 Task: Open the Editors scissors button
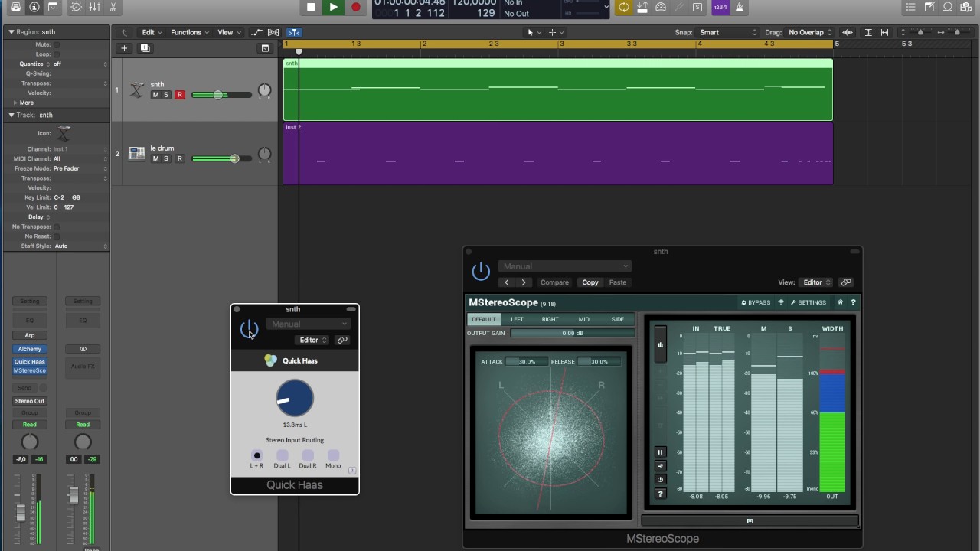(x=113, y=7)
